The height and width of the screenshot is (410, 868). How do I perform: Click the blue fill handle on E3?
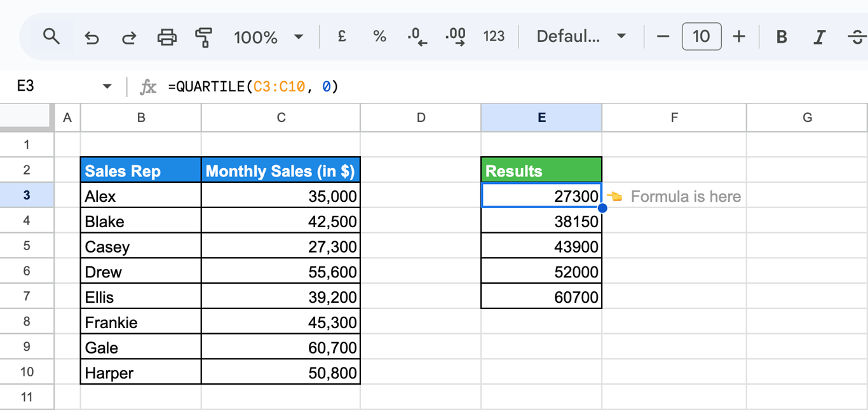(602, 208)
